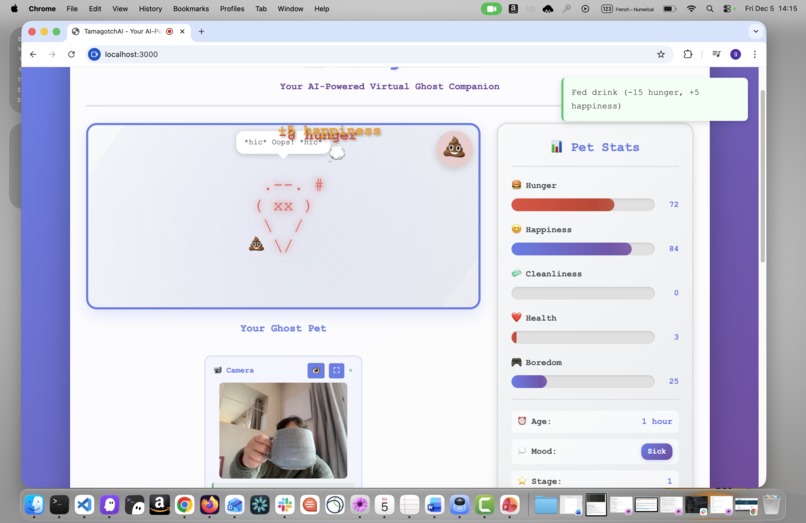Click the "Your Ghost Pet" caption

click(x=283, y=328)
